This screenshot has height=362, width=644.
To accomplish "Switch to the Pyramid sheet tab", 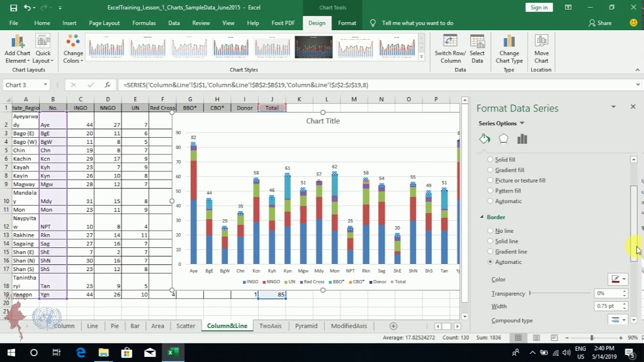I will click(x=306, y=326).
